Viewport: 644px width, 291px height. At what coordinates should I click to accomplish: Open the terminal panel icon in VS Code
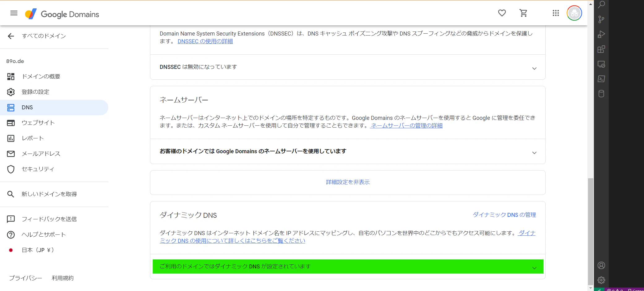[x=601, y=79]
